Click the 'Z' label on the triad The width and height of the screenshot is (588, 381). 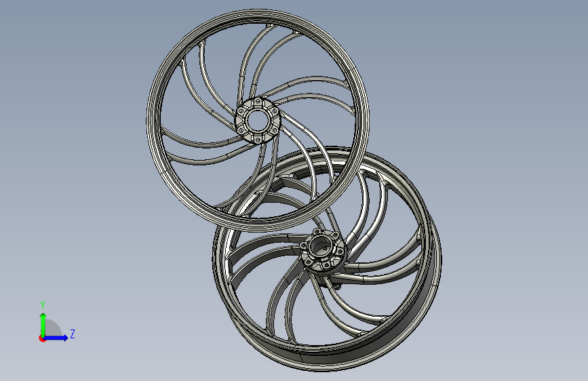coord(73,334)
